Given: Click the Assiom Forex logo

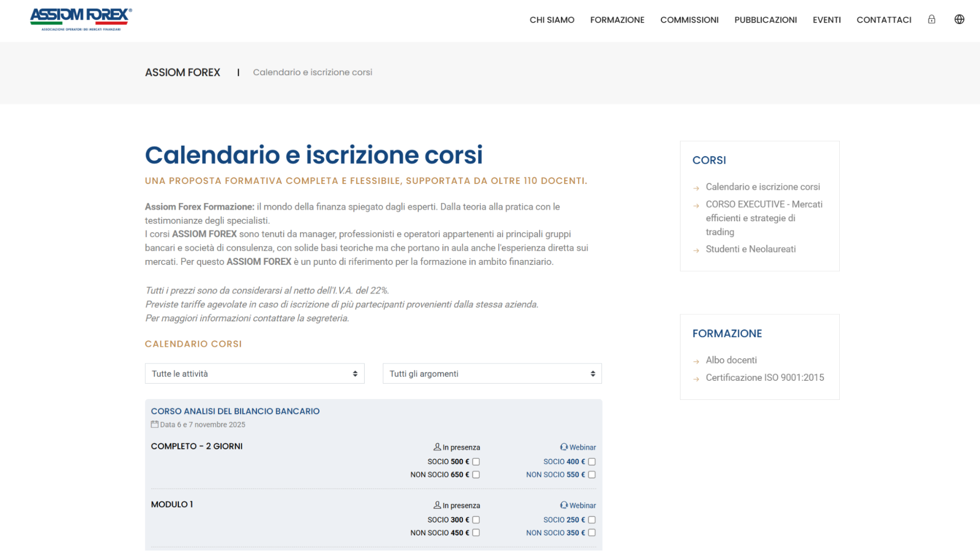Looking at the screenshot, I should click(81, 19).
